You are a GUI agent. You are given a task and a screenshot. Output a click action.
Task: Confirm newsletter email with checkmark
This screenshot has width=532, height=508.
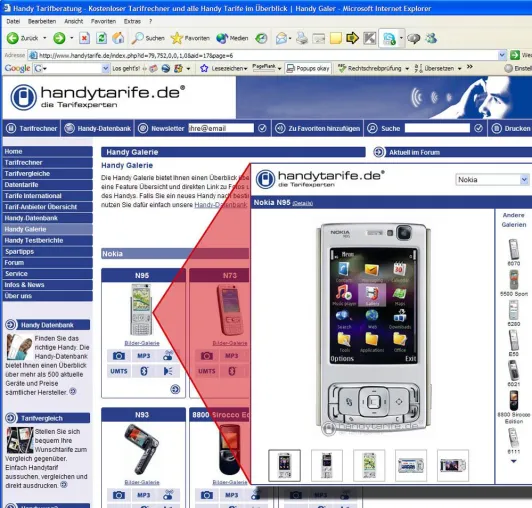click(x=262, y=128)
